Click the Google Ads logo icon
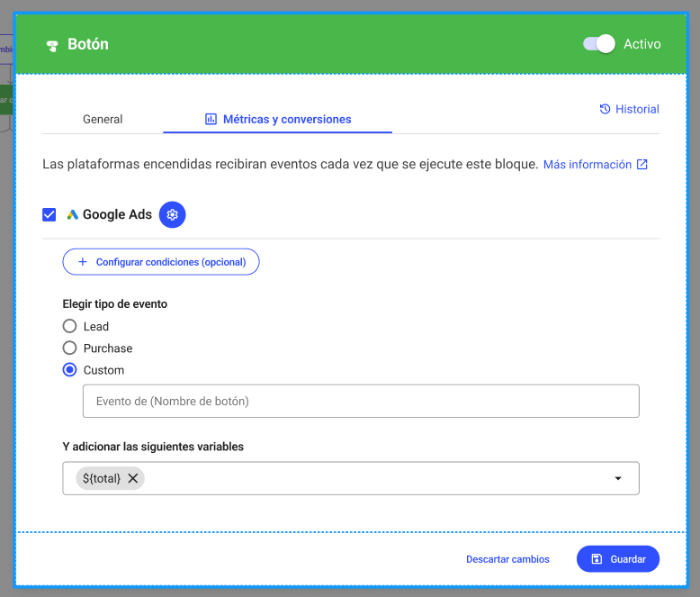Viewport: 700px width, 597px height. click(73, 214)
